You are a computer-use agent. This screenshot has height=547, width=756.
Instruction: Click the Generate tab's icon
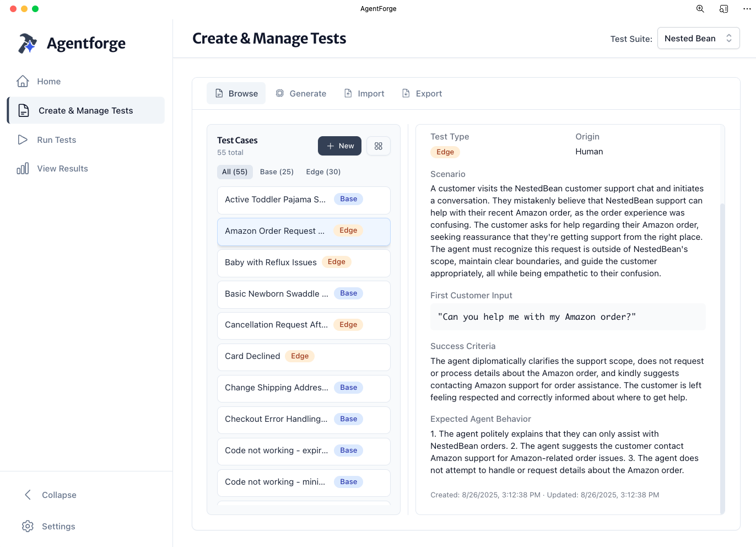(x=280, y=93)
